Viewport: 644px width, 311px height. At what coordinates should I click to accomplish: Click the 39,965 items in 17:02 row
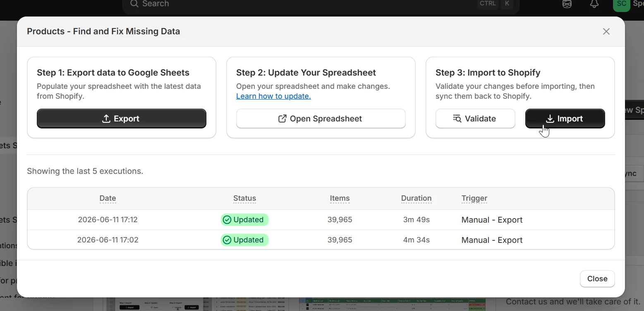tap(340, 240)
